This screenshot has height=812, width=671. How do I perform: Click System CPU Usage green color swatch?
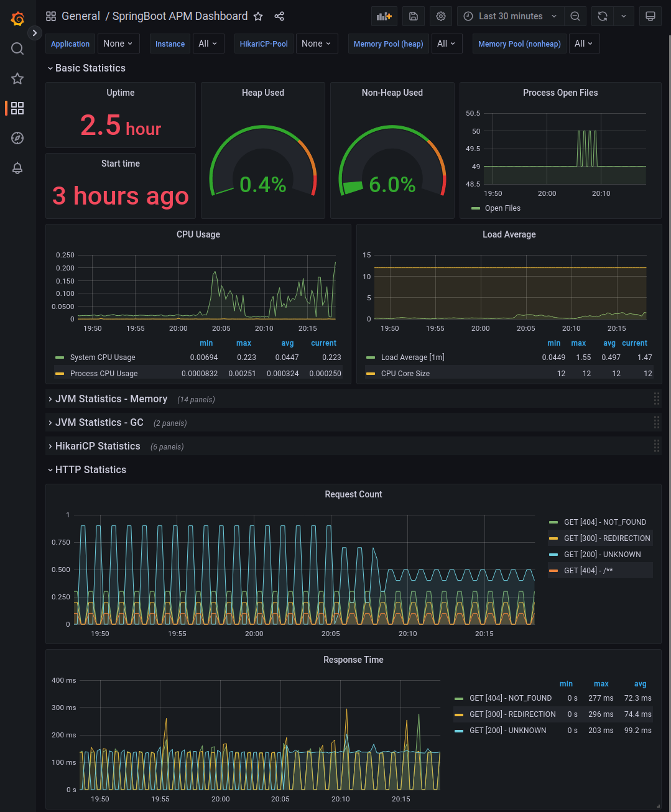[x=60, y=358]
